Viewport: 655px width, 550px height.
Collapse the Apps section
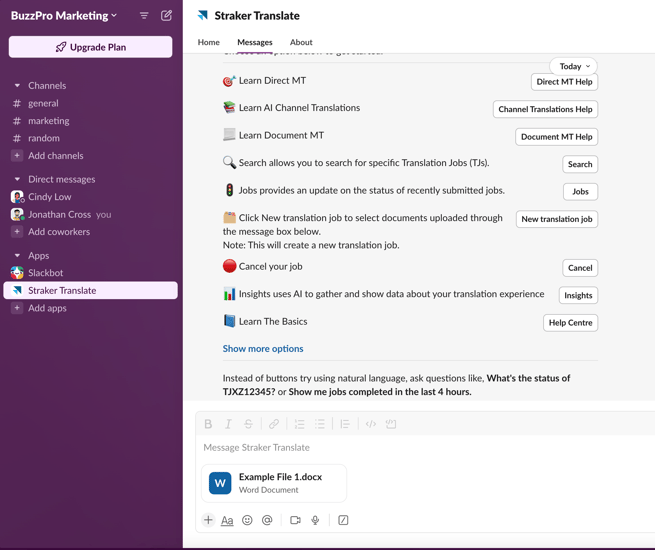coord(17,255)
